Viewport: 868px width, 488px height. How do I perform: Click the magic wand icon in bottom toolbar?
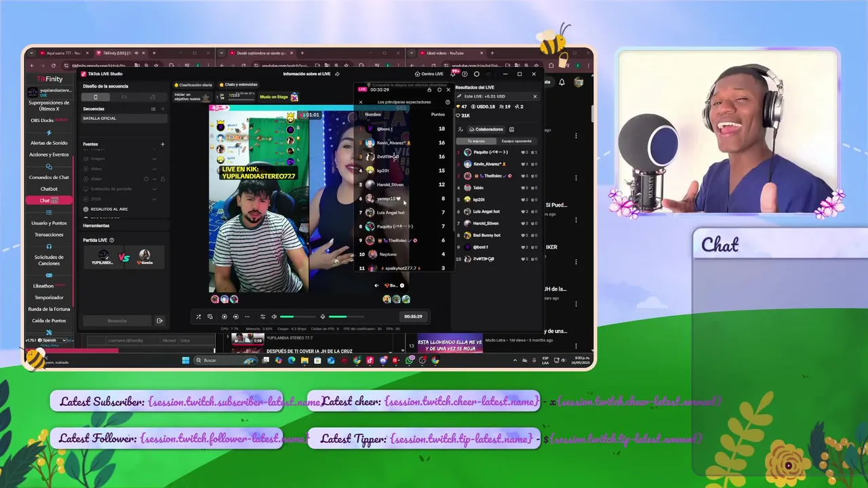(x=199, y=317)
